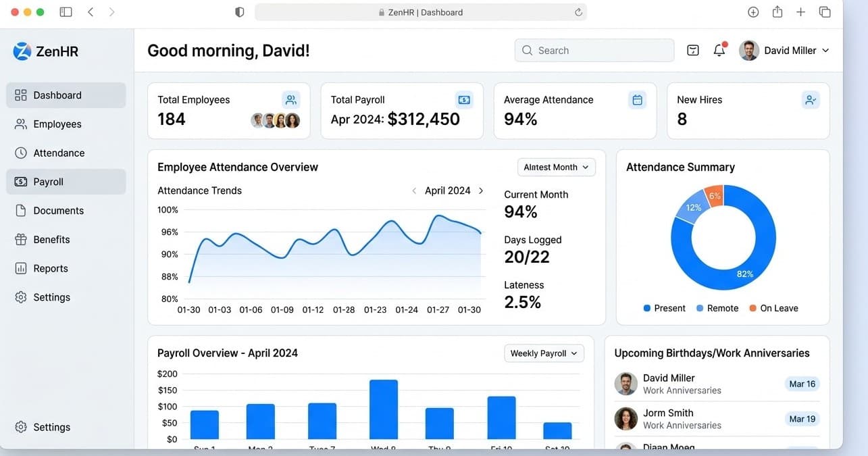
Task: Click the Safari downloads icon
Action: click(753, 12)
